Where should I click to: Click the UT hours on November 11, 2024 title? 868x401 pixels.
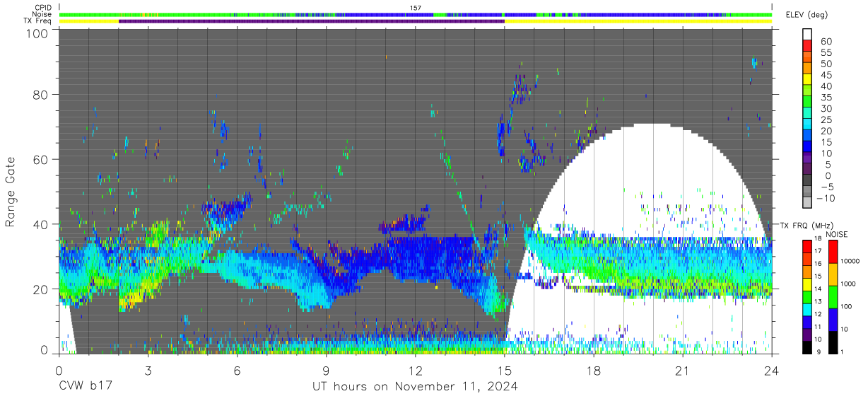(416, 387)
